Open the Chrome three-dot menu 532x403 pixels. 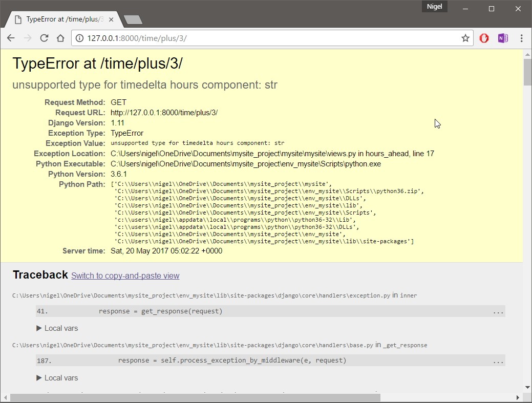(521, 38)
